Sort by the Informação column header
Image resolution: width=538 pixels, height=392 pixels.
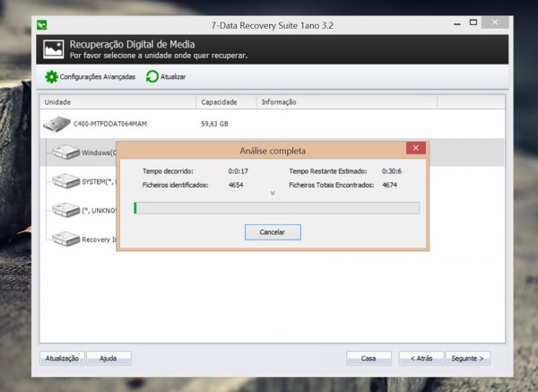tap(347, 102)
